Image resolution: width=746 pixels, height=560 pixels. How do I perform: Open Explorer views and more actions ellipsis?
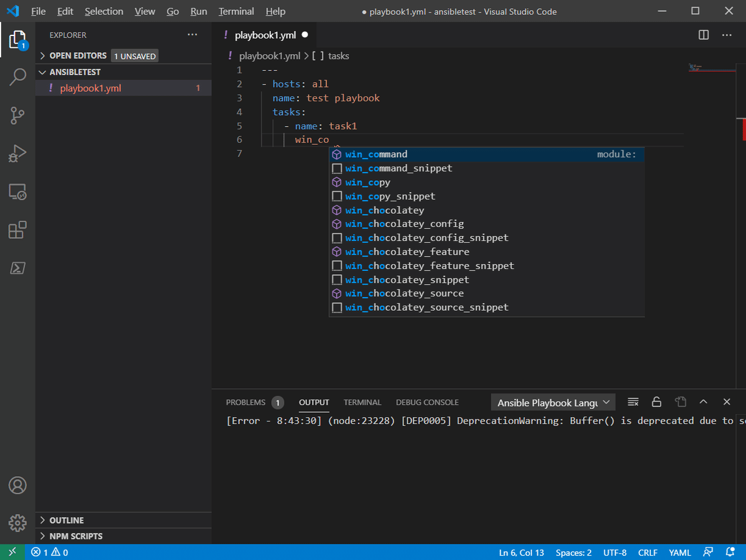tap(193, 35)
